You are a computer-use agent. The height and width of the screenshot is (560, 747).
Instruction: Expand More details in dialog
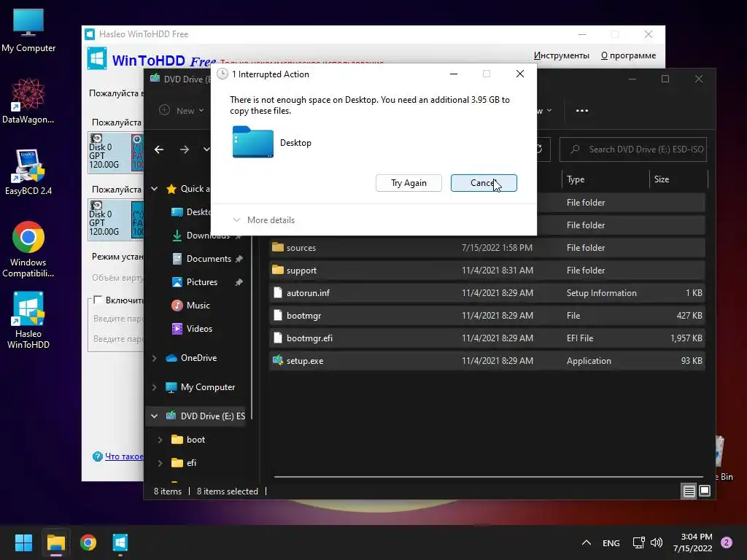264,220
